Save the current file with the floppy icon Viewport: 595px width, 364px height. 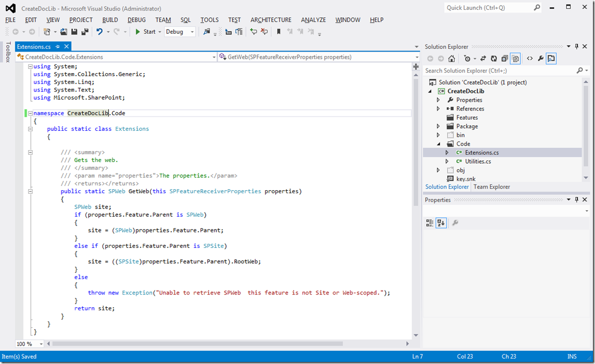pos(74,32)
